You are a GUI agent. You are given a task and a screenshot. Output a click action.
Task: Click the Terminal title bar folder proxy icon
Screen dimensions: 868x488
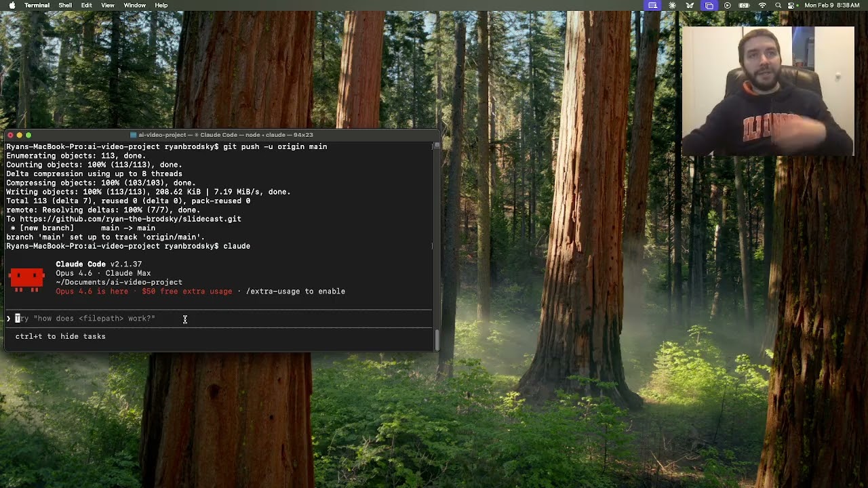(133, 135)
